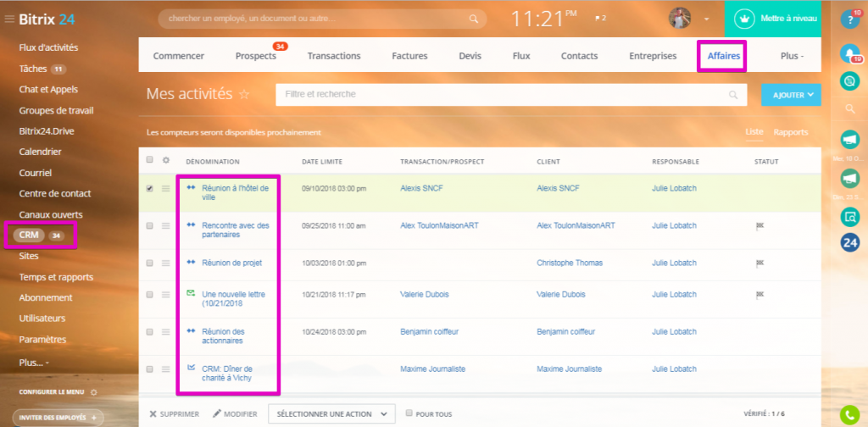Viewport: 868px width, 427px height.
Task: Sort by Date limite column header
Action: coord(321,162)
